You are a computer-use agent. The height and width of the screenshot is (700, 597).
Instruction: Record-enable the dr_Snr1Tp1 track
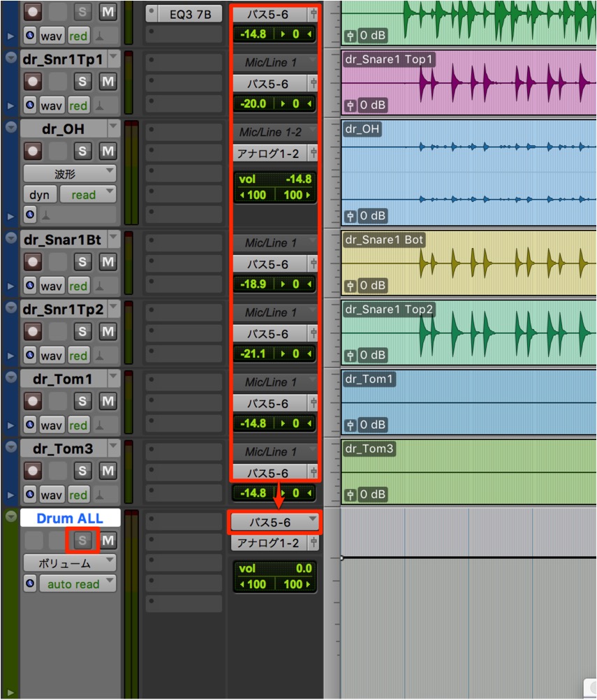(33, 82)
